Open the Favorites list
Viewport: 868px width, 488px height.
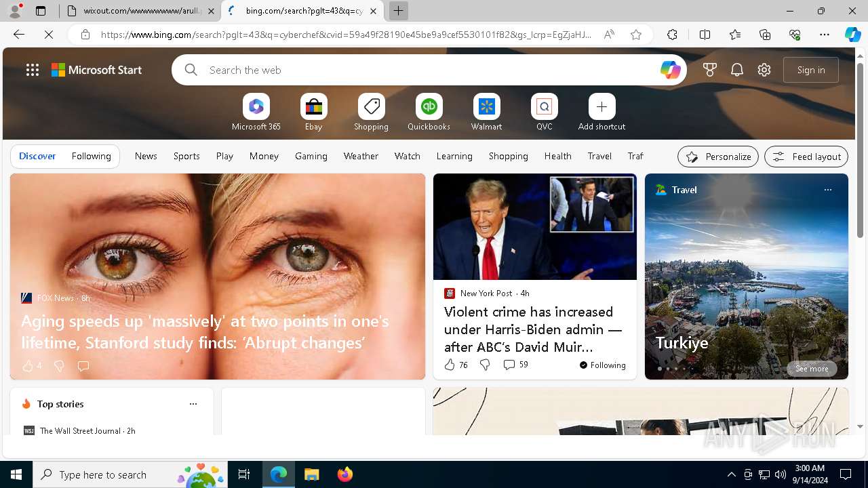(x=735, y=35)
